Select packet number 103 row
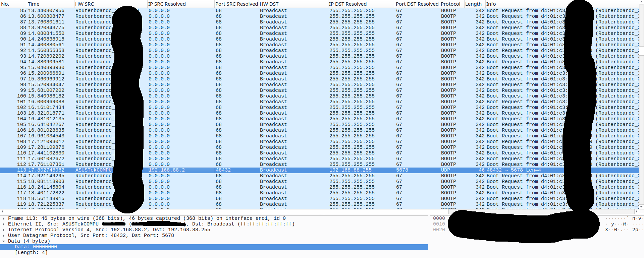Screen dimensions: 644x258 (319, 113)
